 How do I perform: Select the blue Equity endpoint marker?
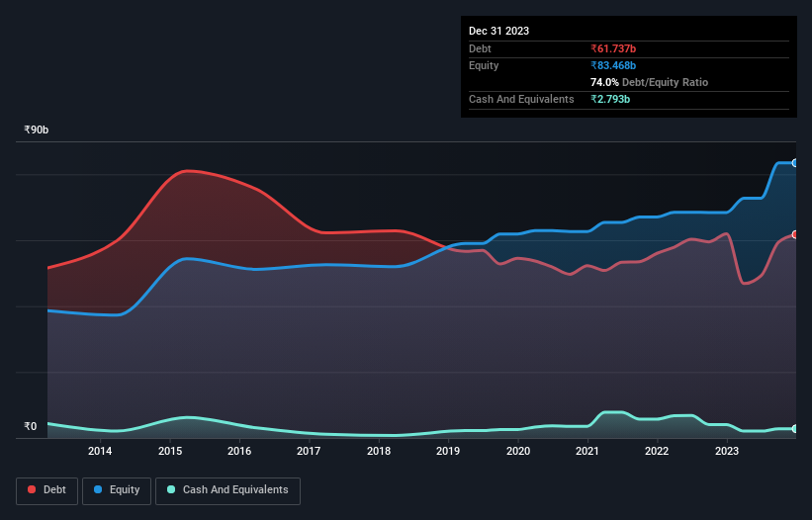click(x=795, y=163)
